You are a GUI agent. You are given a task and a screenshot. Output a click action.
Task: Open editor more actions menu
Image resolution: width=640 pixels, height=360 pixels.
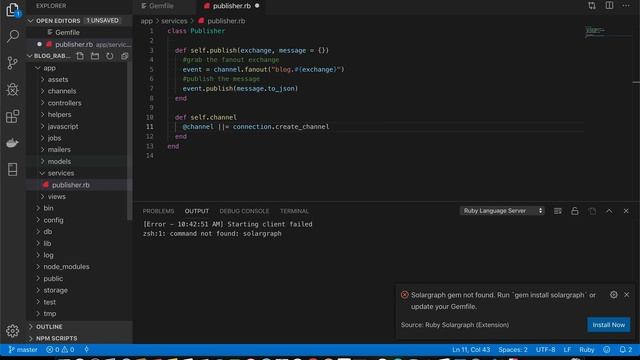pyautogui.click(x=626, y=6)
